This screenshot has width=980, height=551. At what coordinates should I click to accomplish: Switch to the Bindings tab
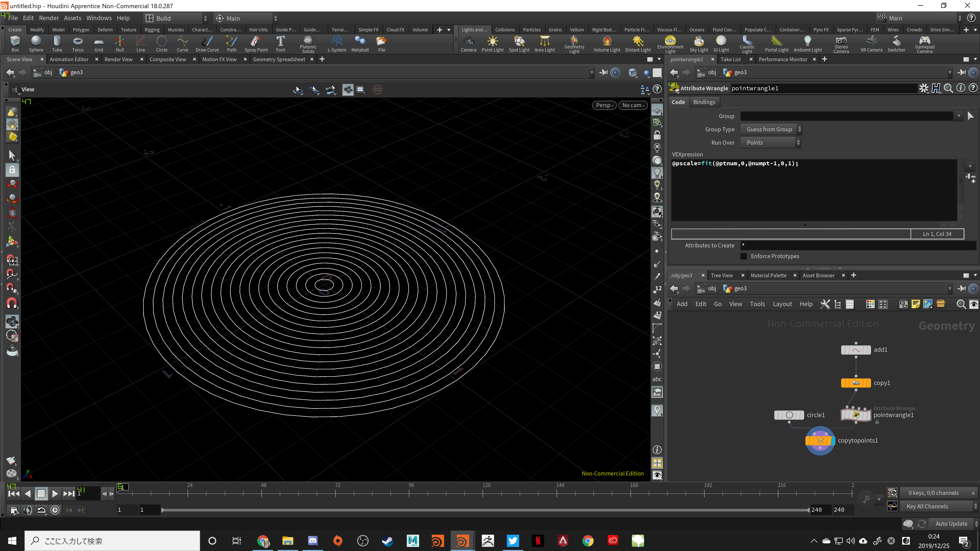704,102
